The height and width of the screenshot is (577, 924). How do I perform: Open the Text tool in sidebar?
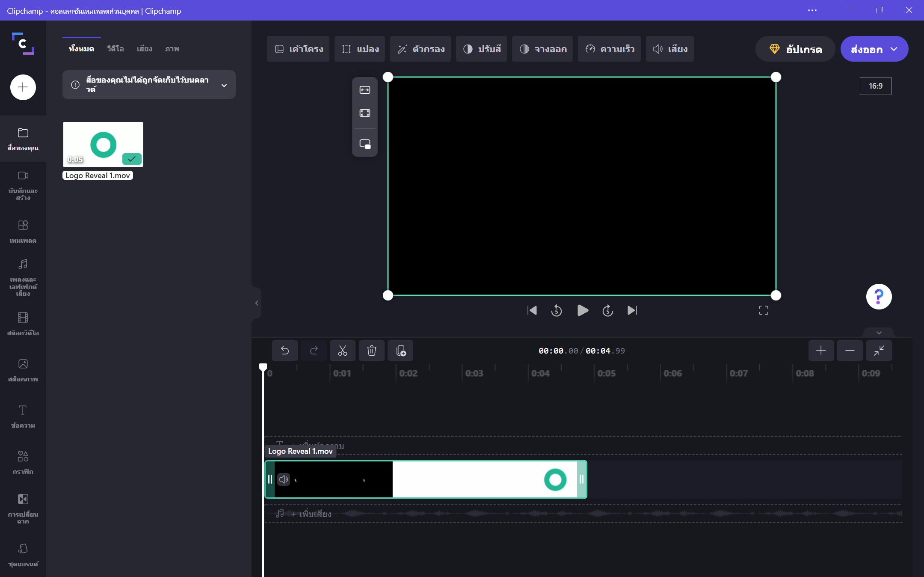[x=23, y=416]
